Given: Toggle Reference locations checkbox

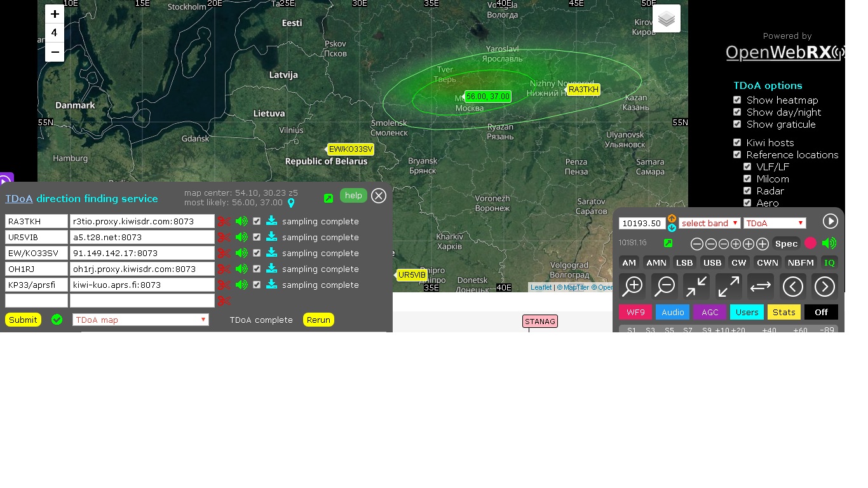Looking at the screenshot, I should click(737, 154).
